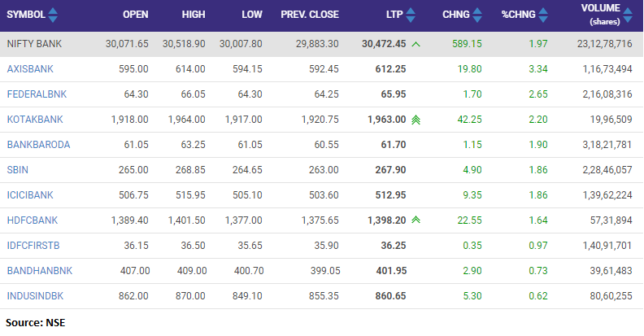This screenshot has width=644, height=336.
Task: Click the green up arrow in NIFTY BANK row
Action: click(416, 44)
